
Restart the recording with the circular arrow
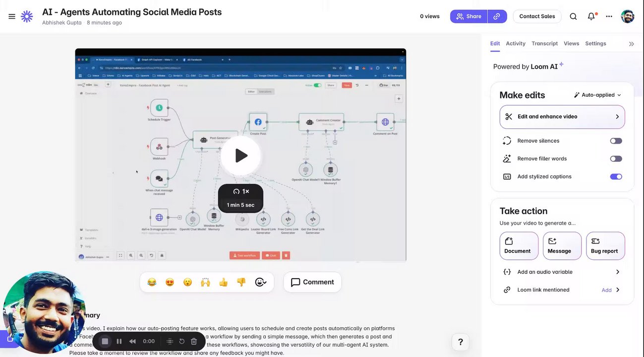click(182, 341)
